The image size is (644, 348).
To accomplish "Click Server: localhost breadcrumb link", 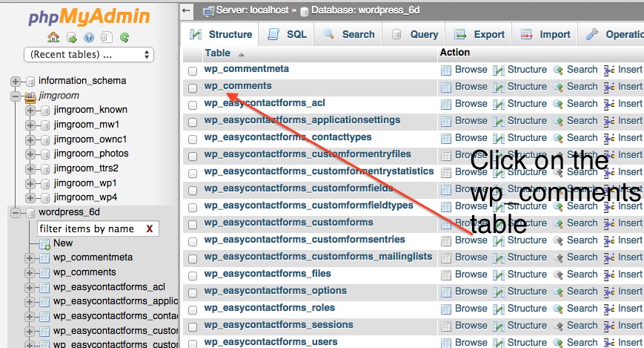I will click(x=252, y=10).
